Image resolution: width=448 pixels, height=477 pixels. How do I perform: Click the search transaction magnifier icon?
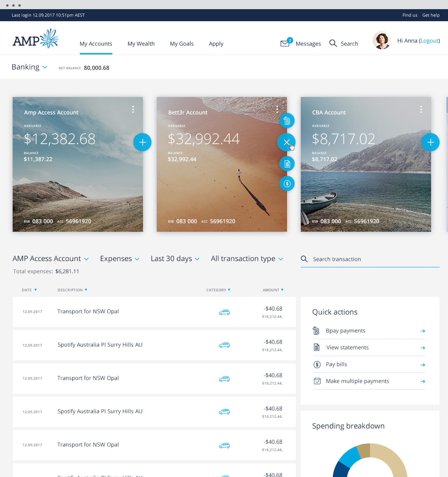pyautogui.click(x=304, y=259)
